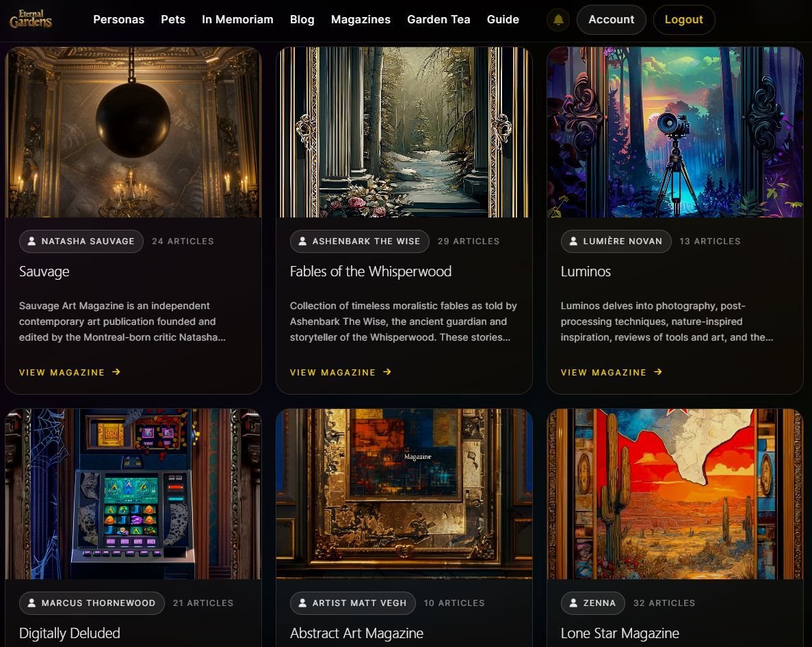Click the arrow icon under Luminos description

[658, 371]
